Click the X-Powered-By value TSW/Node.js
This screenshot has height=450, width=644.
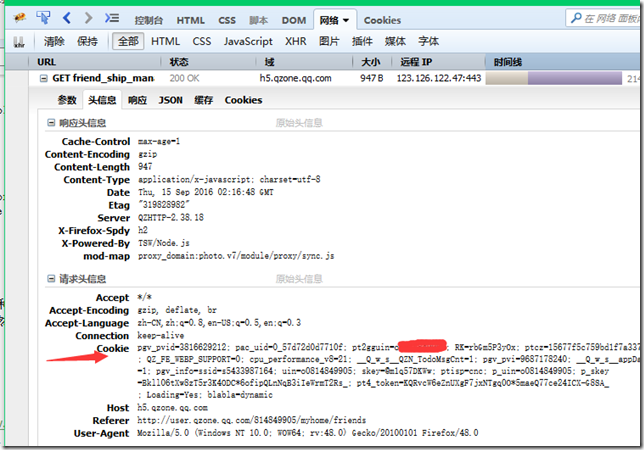(163, 243)
